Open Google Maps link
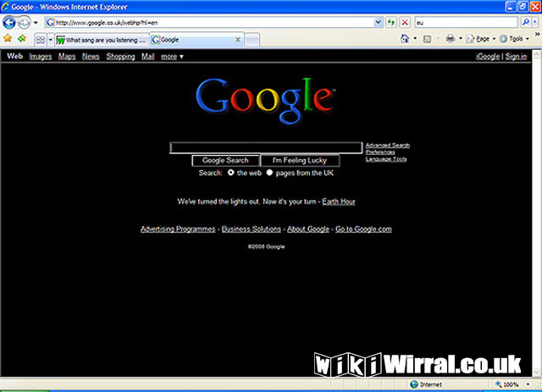This screenshot has height=392, width=542. click(67, 57)
